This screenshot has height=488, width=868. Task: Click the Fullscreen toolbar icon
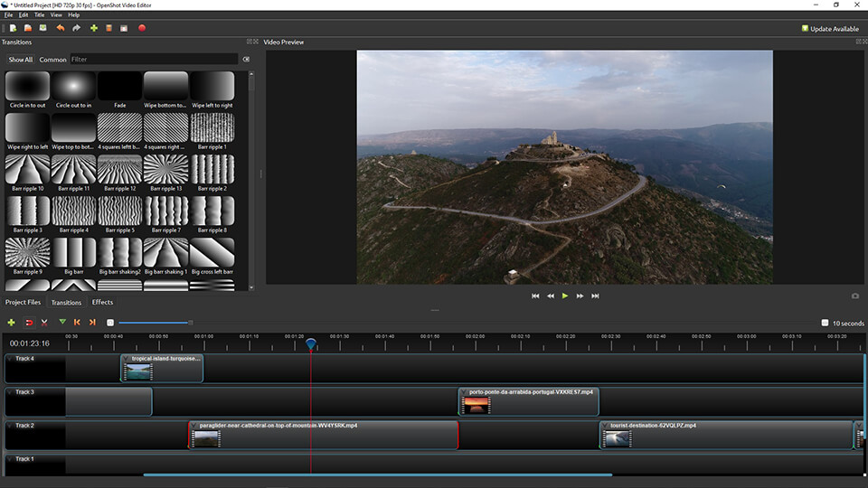(x=124, y=28)
